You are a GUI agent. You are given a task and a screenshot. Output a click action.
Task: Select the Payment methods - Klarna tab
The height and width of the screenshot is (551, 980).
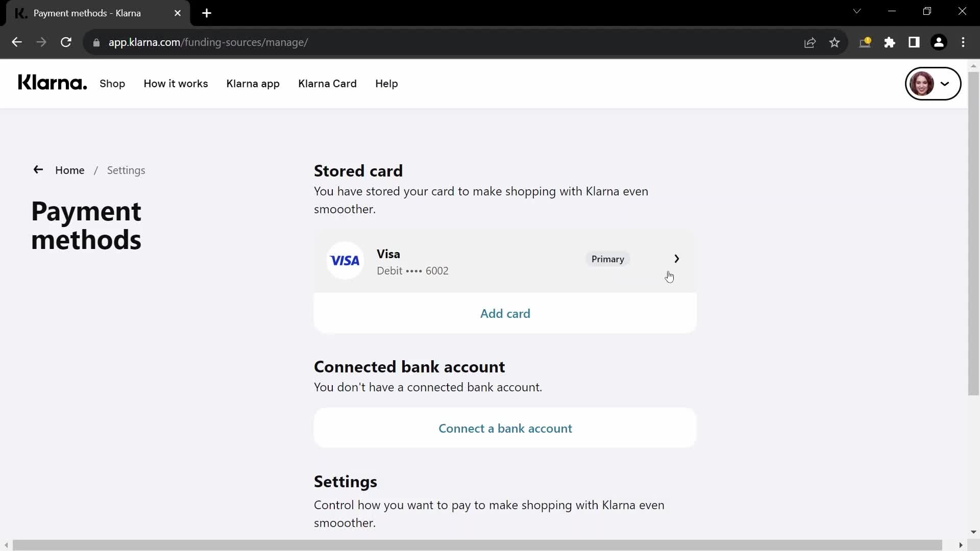97,13
